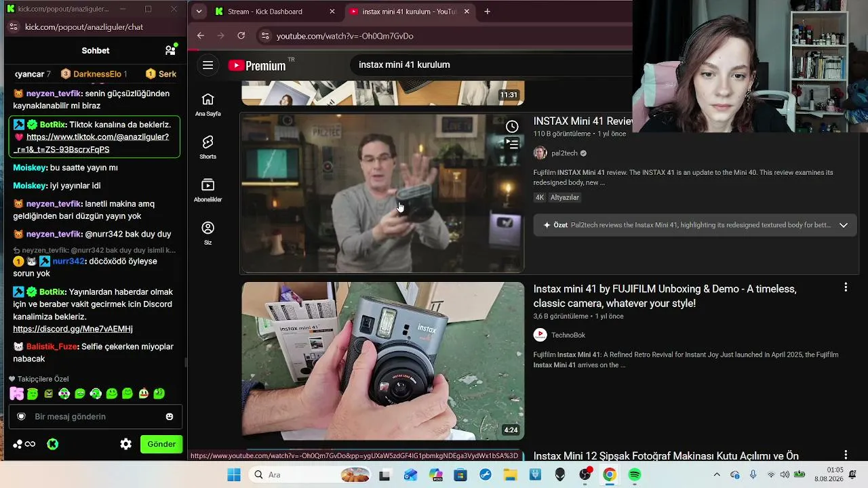Screen dimensions: 868x488
Task: Click the chat identity badge in message box
Action: [21, 416]
